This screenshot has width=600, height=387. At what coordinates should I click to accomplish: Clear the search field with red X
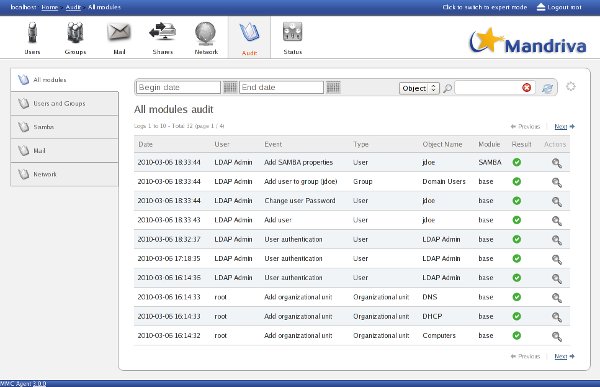click(527, 88)
